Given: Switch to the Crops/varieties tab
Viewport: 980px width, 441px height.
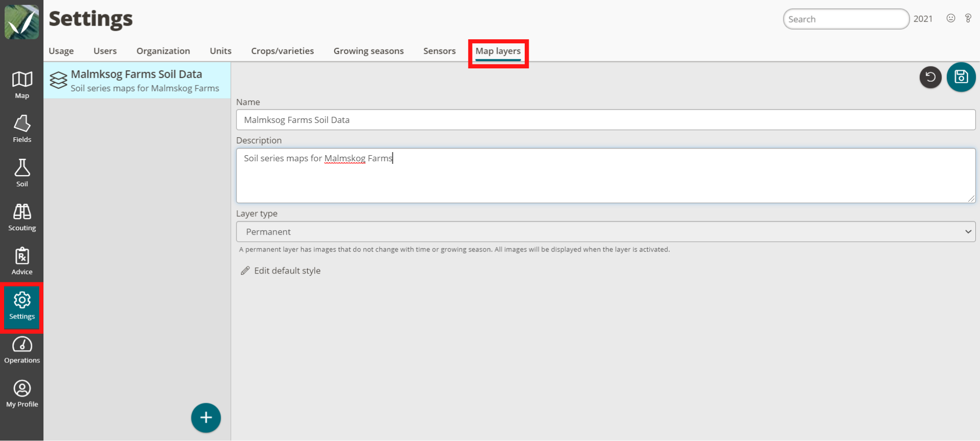Looking at the screenshot, I should [x=282, y=51].
